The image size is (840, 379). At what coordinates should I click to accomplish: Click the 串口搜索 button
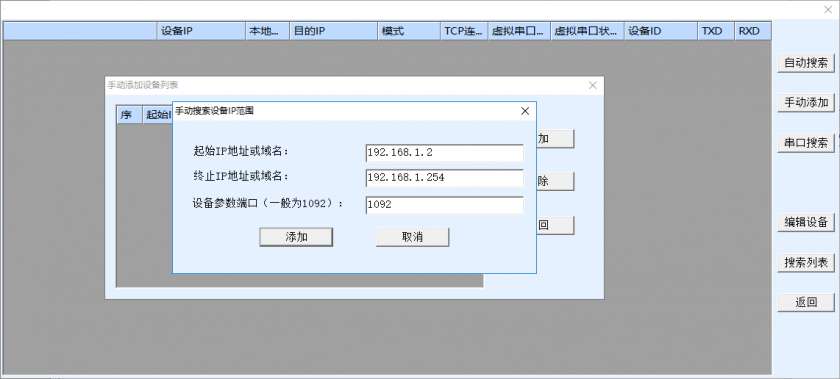pos(806,143)
